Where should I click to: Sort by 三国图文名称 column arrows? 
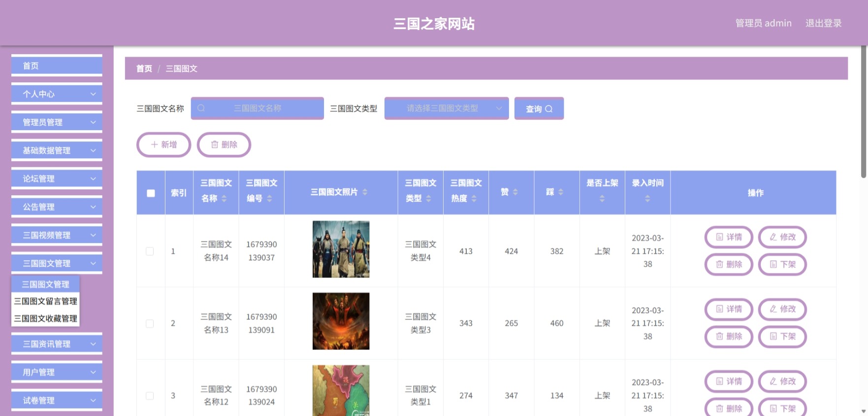click(x=224, y=199)
